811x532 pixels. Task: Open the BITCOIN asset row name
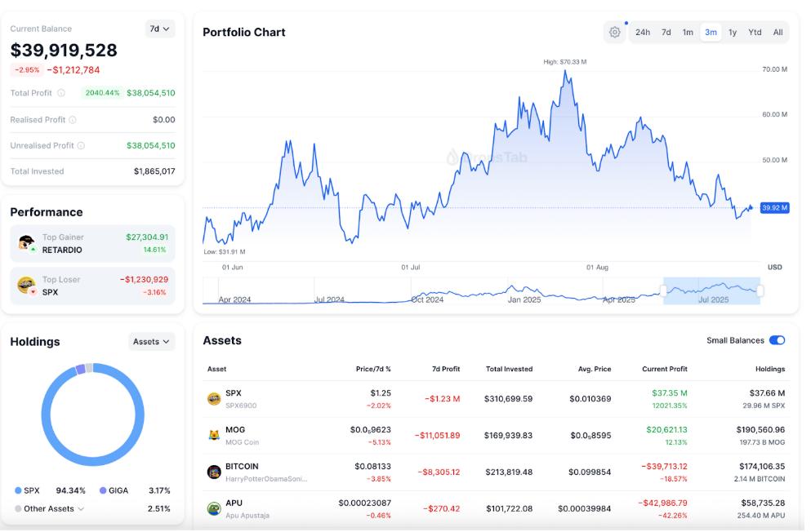(242, 467)
